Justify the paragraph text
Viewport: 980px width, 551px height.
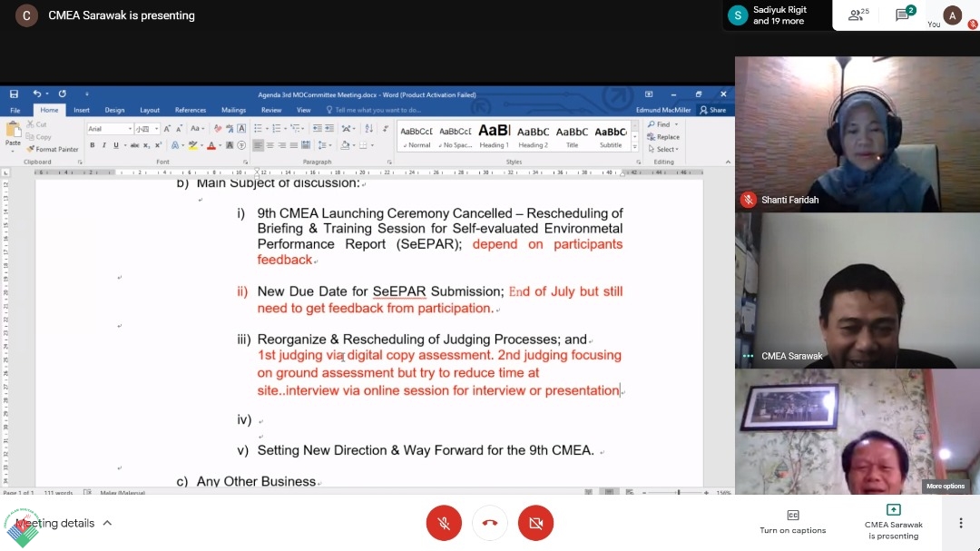(294, 145)
